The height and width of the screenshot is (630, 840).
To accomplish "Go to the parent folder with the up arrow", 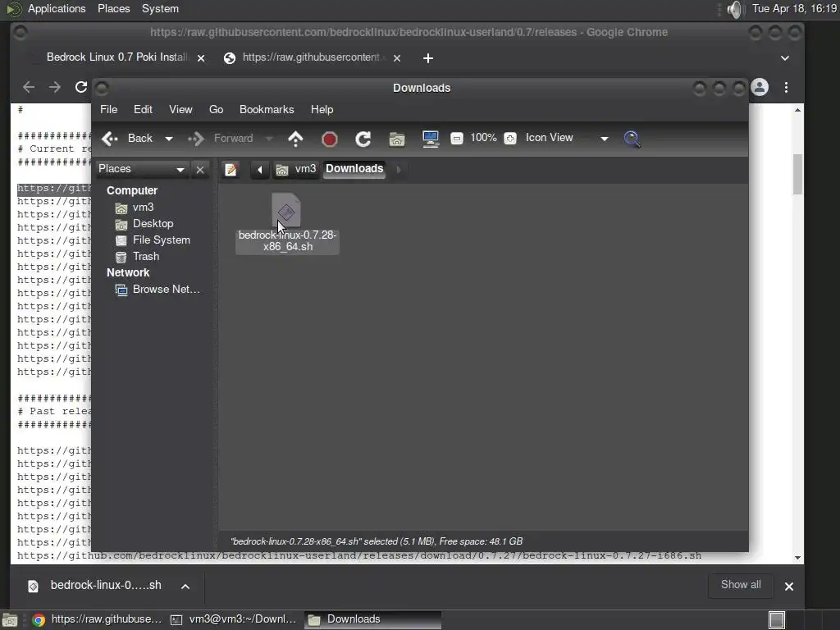I will [x=295, y=139].
